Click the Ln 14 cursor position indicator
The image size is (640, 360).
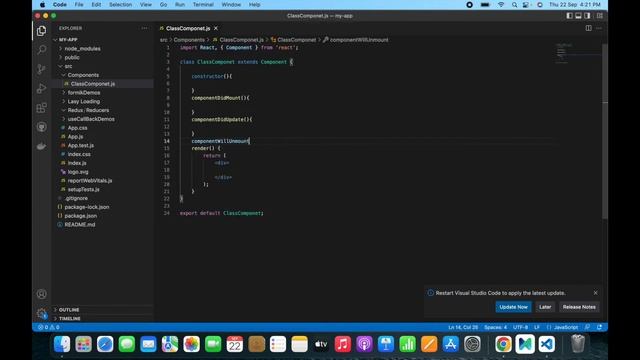[463, 327]
